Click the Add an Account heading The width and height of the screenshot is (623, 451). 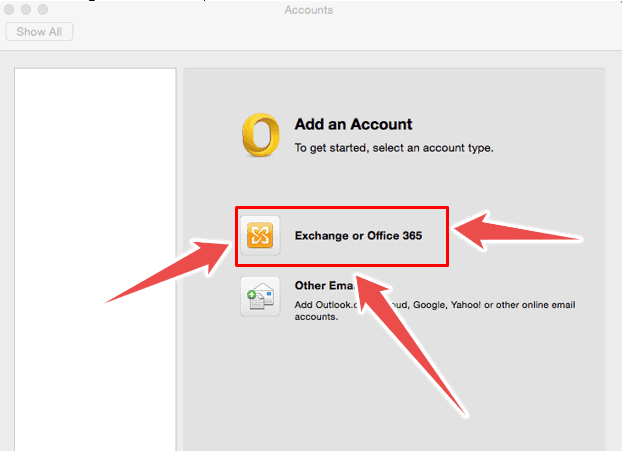[x=353, y=125]
